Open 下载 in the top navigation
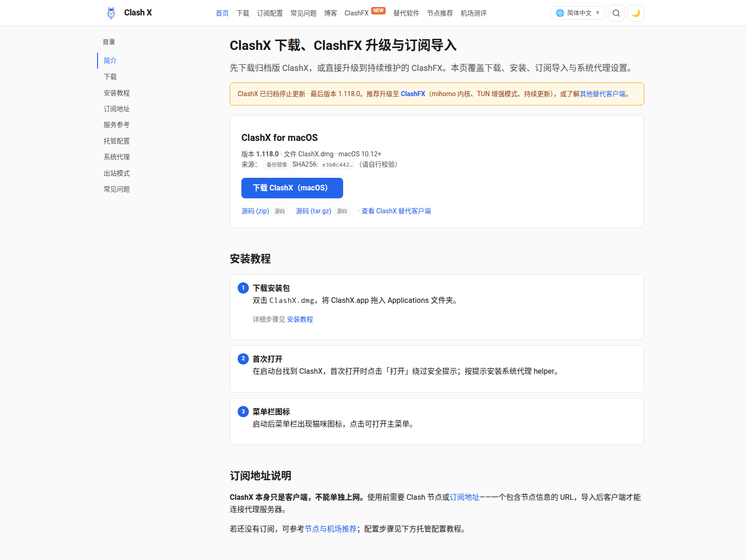Screen dimensions: 747x560 [x=243, y=13]
